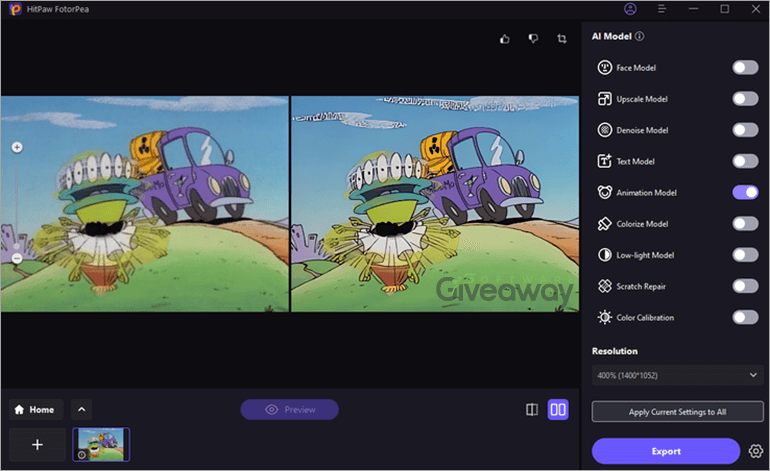Screen dimensions: 770x471
Task: Click the AI Model info icon
Action: tap(639, 36)
